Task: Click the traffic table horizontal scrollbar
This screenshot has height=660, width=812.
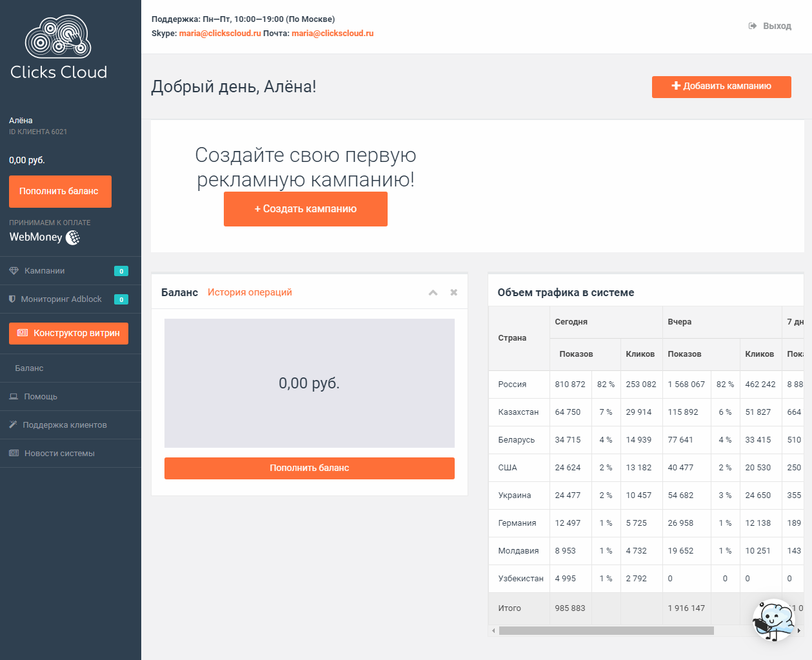Action: point(606,630)
